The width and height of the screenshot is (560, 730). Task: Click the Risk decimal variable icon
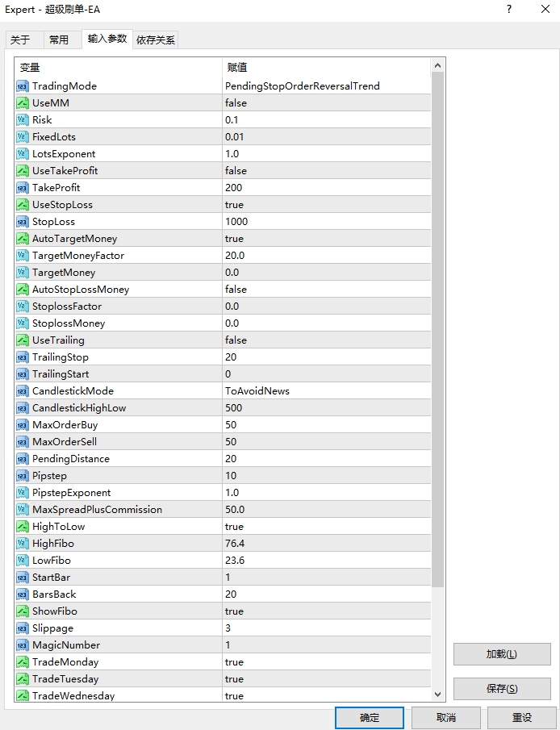23,120
